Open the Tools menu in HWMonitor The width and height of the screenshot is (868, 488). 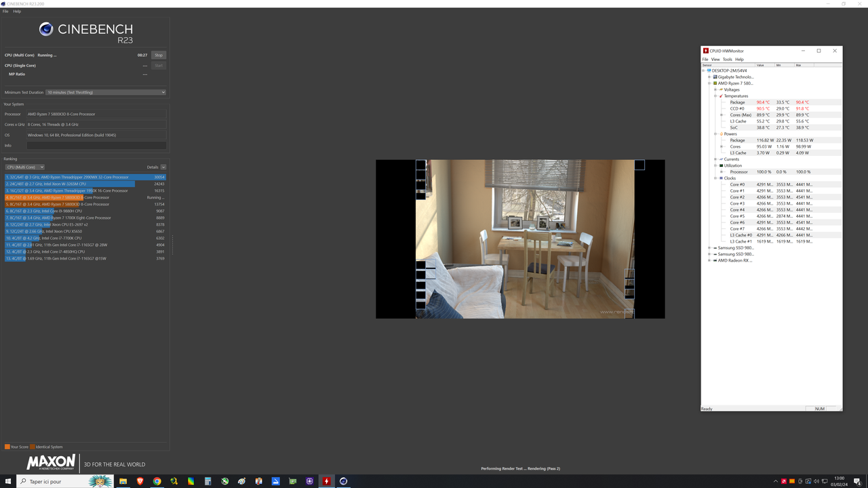[728, 59]
